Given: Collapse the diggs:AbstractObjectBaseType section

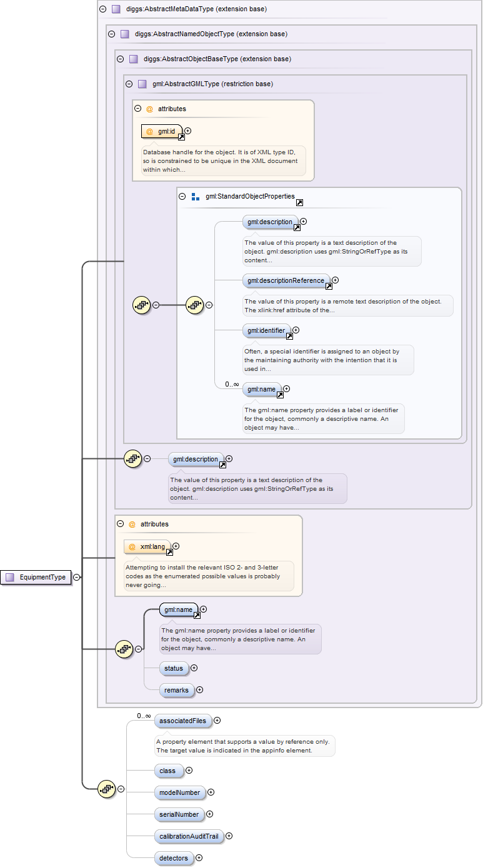Looking at the screenshot, I should point(120,59).
